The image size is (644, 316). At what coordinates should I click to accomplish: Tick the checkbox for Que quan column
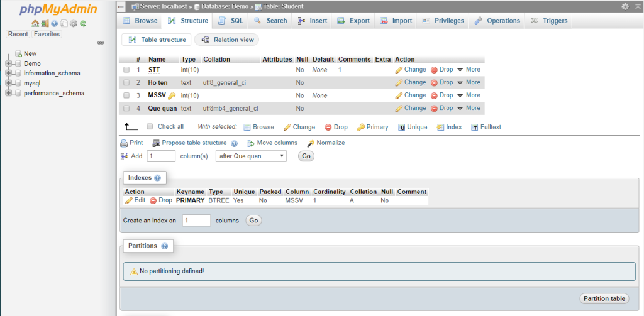pyautogui.click(x=126, y=108)
